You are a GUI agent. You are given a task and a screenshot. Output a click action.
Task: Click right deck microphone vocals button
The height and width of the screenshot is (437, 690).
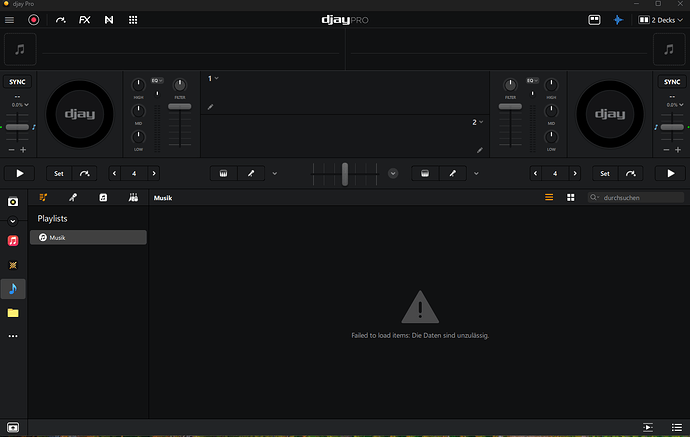click(x=452, y=173)
